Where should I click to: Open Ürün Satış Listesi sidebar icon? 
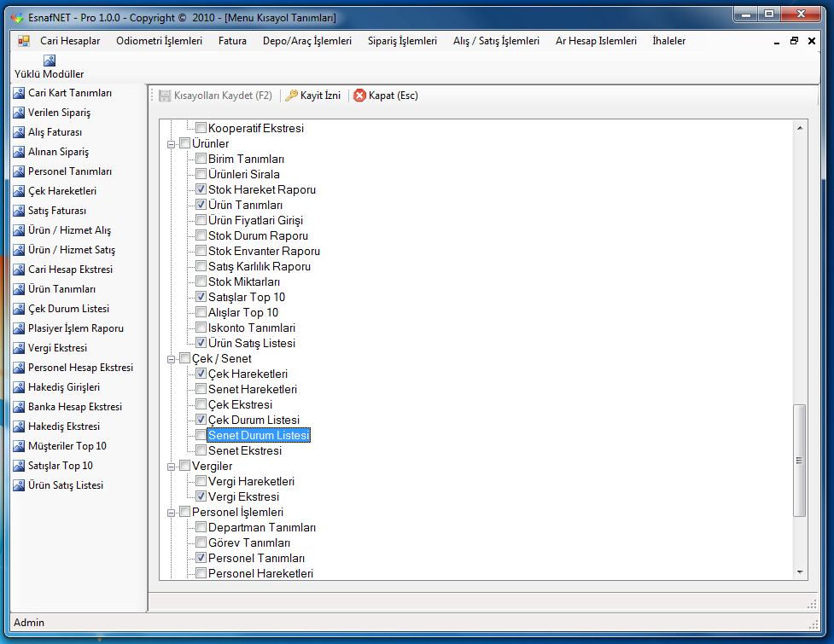19,486
